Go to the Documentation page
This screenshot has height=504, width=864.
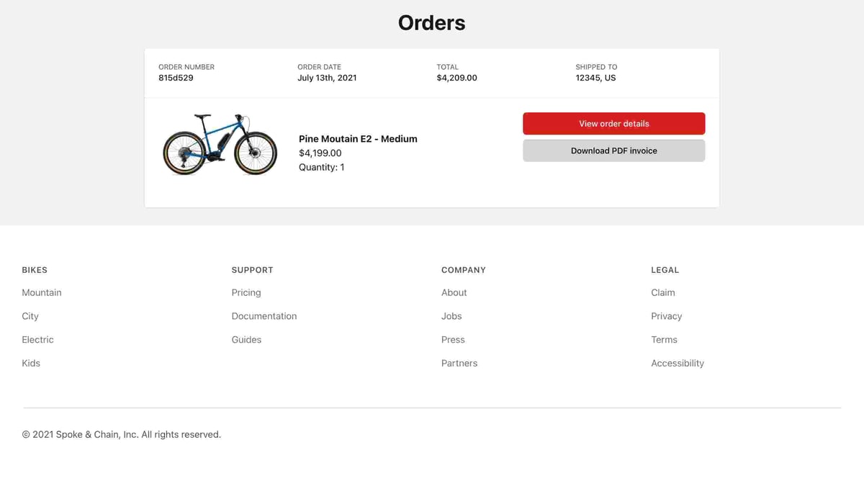tap(264, 316)
